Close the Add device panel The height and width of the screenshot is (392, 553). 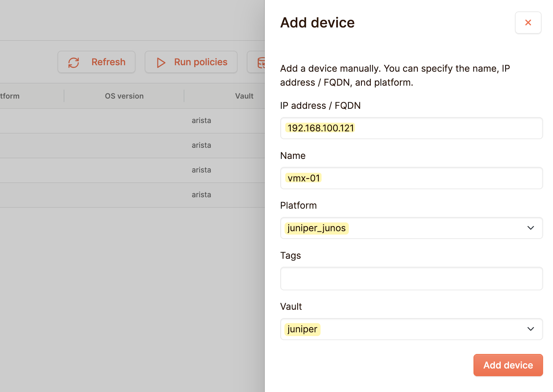coord(528,23)
